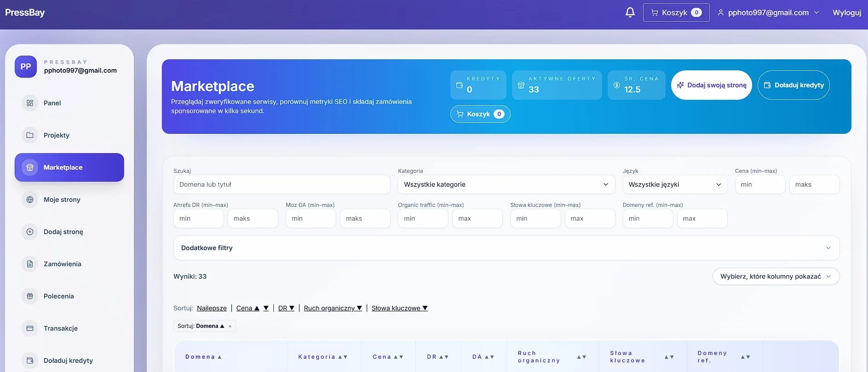868x372 pixels.
Task: Go to Doładuj kredyty in the sidebar
Action: pyautogui.click(x=68, y=361)
